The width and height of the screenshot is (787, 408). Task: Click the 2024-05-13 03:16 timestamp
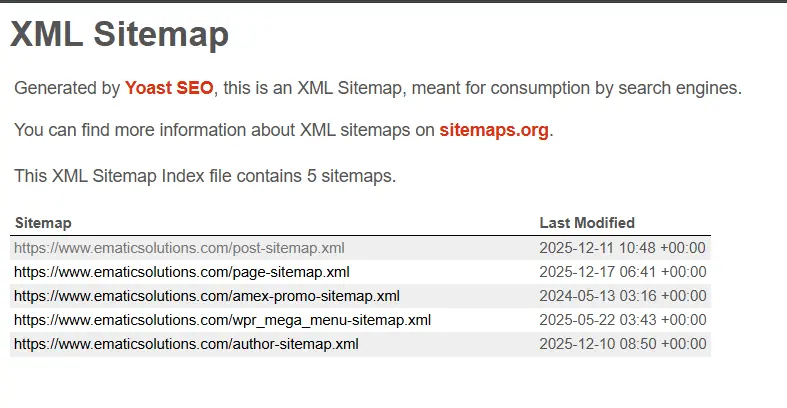click(622, 296)
